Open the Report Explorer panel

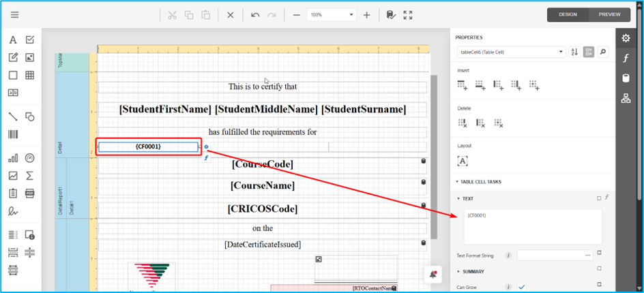coord(626,99)
